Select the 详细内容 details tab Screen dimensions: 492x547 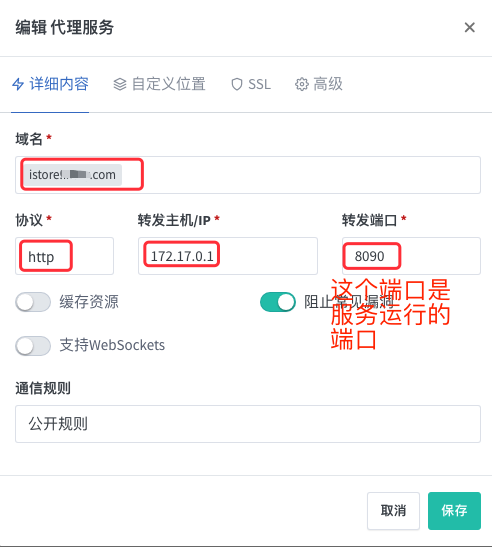[x=50, y=84]
